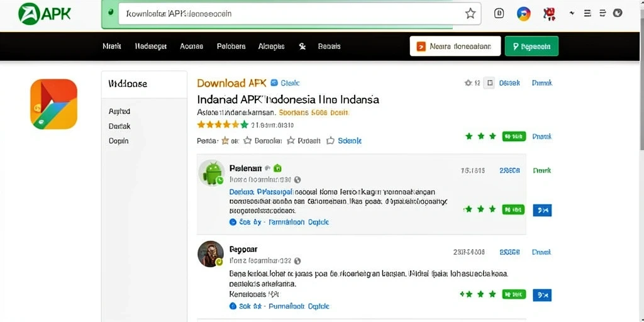The width and height of the screenshot is (644, 322).
Task: Click the multicolored round browser icon in the toolbar
Action: 523,14
